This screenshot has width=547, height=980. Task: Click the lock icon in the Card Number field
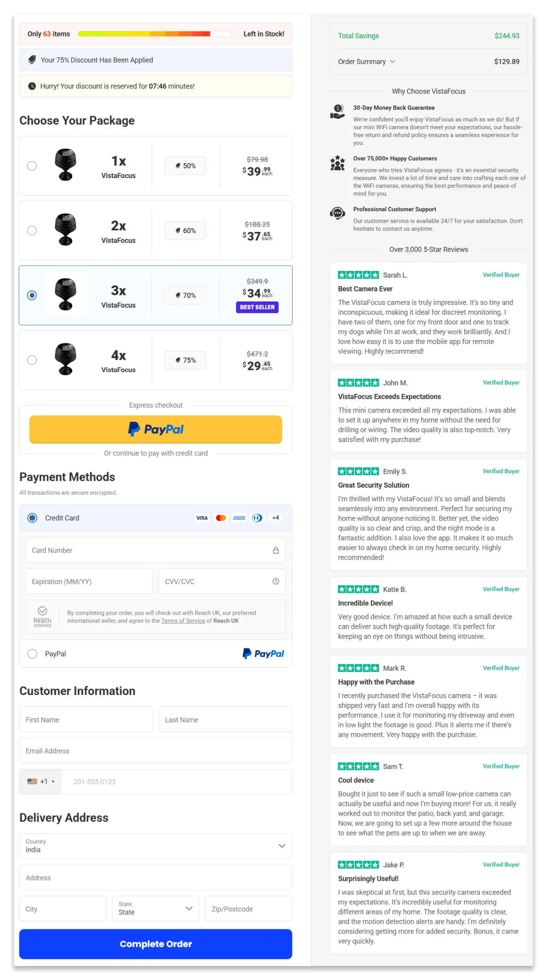[x=276, y=550]
